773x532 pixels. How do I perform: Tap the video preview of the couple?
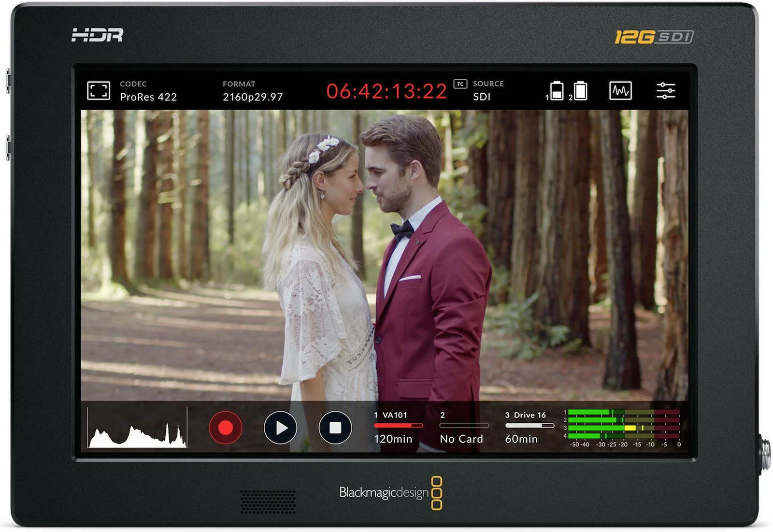[x=385, y=255]
